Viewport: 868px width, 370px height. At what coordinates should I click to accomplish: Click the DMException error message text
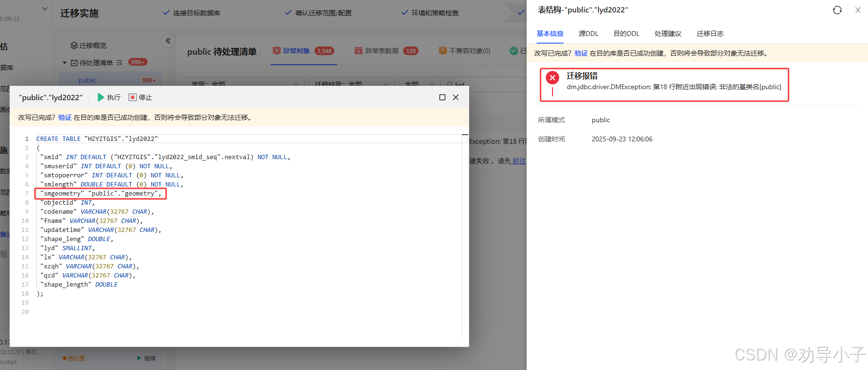click(x=674, y=87)
